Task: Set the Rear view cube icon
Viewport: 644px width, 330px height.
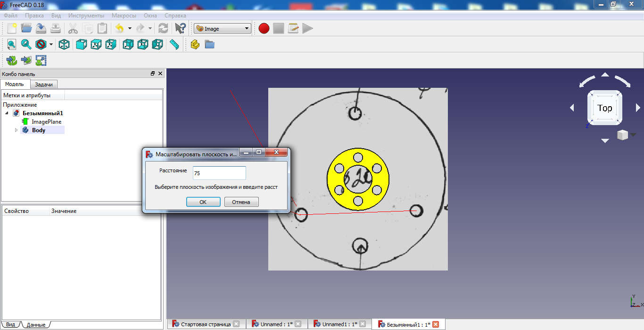Action: pos(128,44)
